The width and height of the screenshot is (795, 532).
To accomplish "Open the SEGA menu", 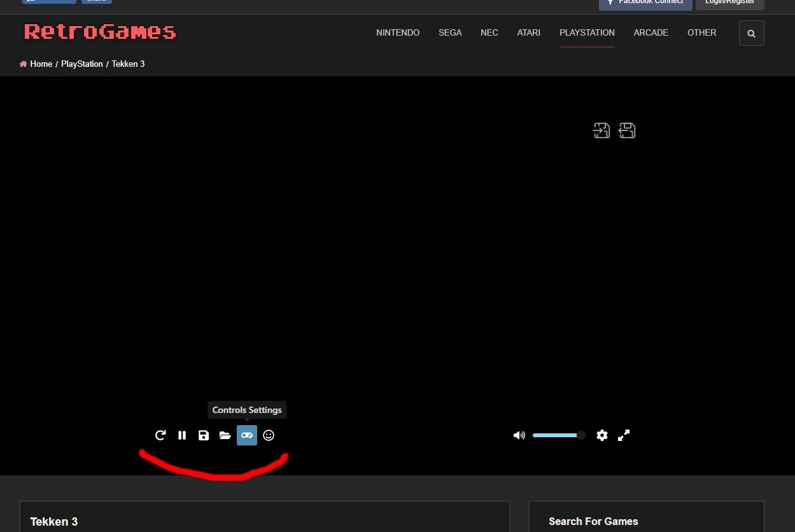I will 450,32.
